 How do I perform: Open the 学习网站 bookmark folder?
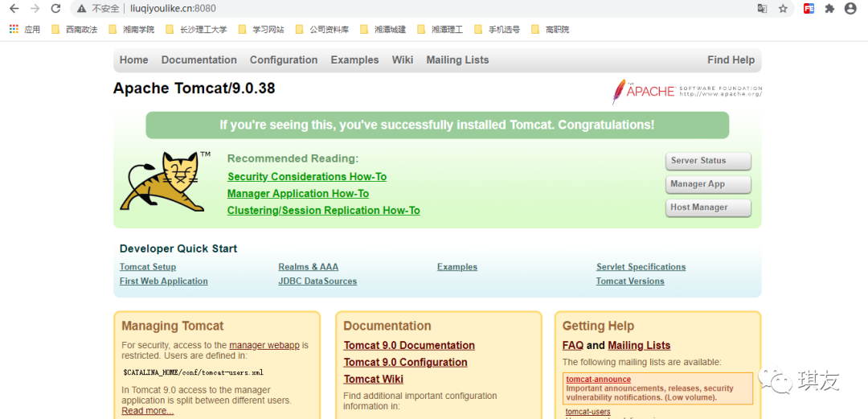point(261,30)
